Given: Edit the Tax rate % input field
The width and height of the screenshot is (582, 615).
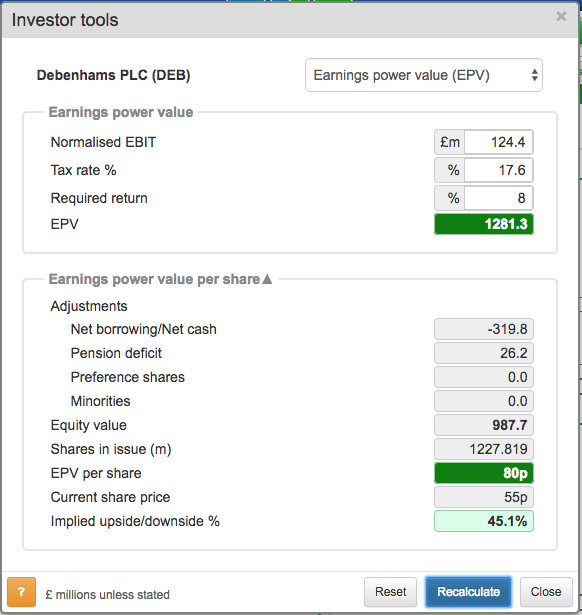Looking at the screenshot, I should coord(498,170).
